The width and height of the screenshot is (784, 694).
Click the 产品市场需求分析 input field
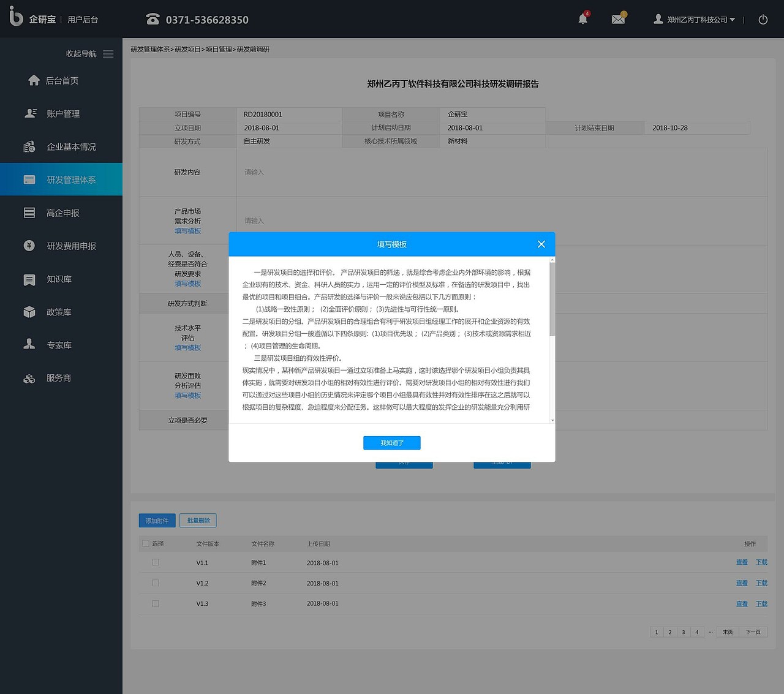coord(502,221)
